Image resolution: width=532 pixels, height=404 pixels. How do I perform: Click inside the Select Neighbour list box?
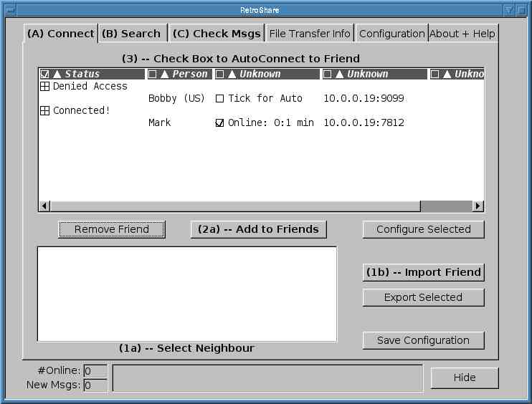(186, 294)
